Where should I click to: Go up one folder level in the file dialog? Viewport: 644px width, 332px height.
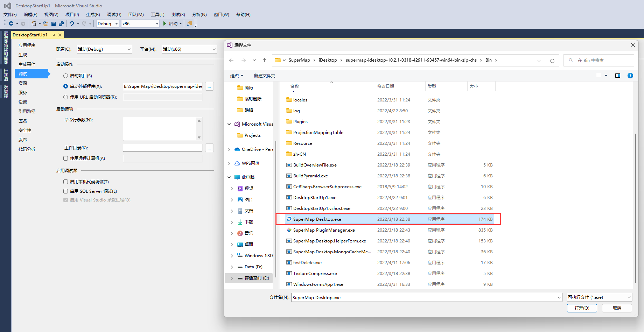coord(264,60)
